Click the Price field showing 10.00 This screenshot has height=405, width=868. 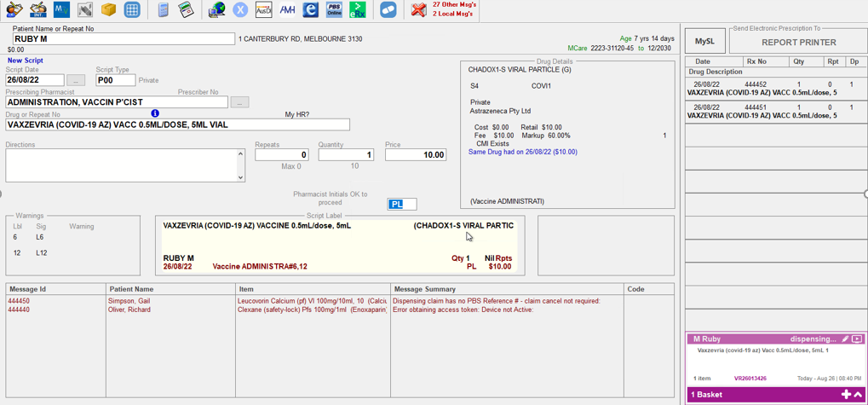click(x=416, y=155)
